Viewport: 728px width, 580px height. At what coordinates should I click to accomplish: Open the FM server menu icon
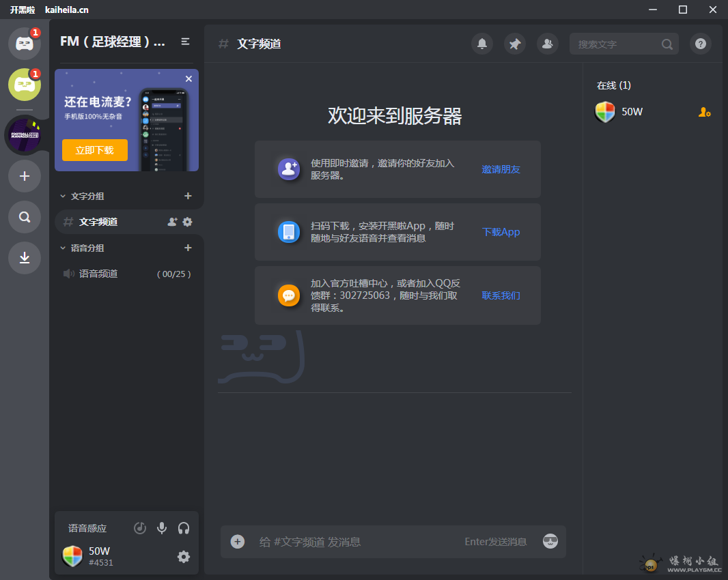coord(185,42)
